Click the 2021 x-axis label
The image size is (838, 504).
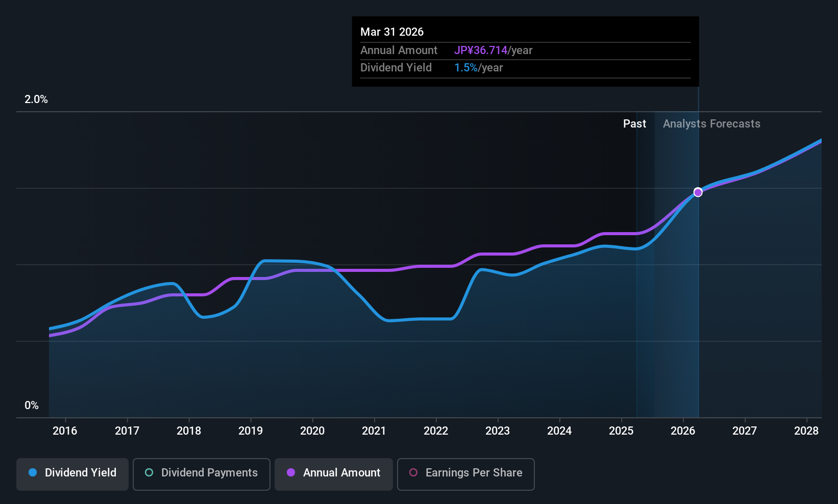click(x=374, y=431)
